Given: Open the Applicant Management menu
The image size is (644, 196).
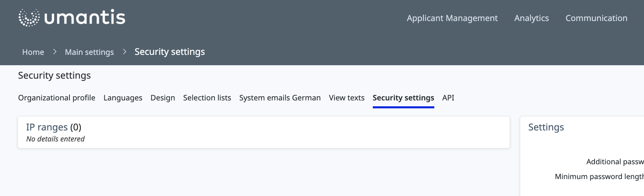Looking at the screenshot, I should click(x=452, y=18).
